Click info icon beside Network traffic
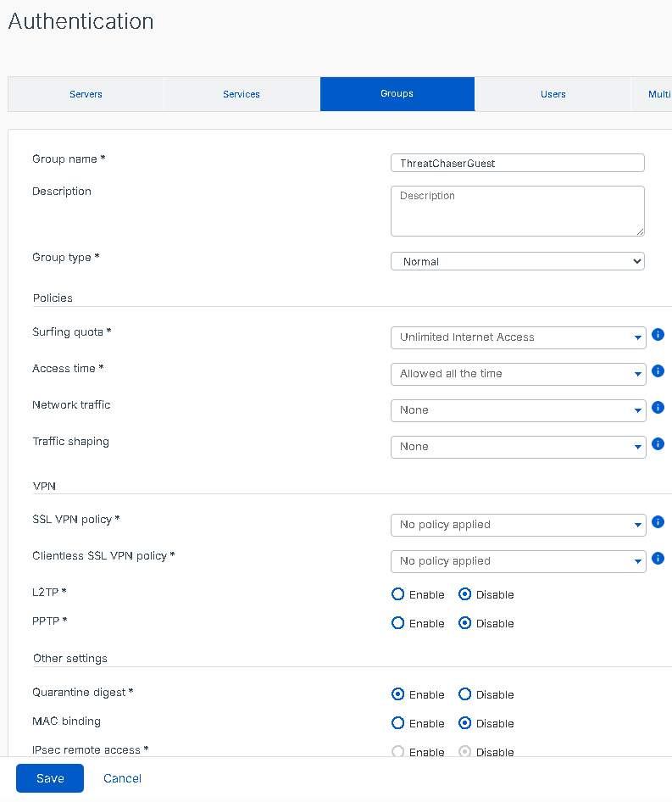This screenshot has height=802, width=672. (658, 408)
